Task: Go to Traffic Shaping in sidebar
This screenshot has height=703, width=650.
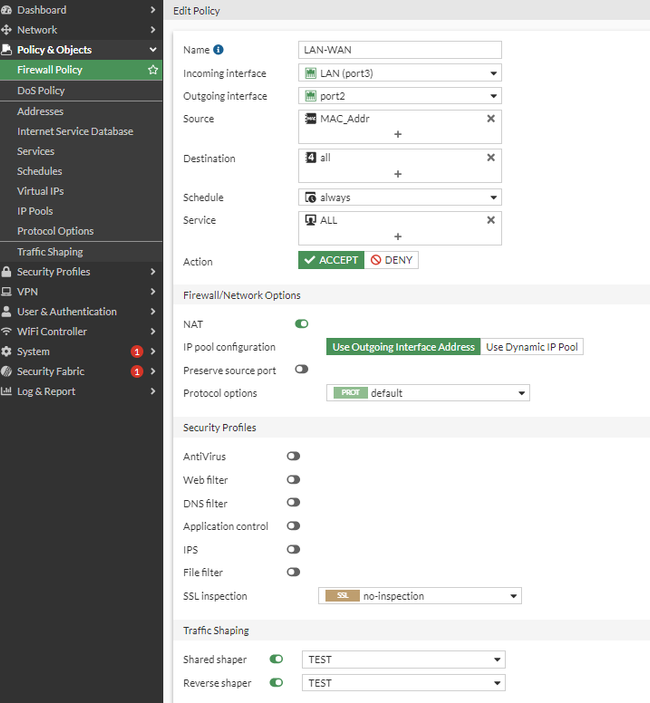Action: click(50, 252)
